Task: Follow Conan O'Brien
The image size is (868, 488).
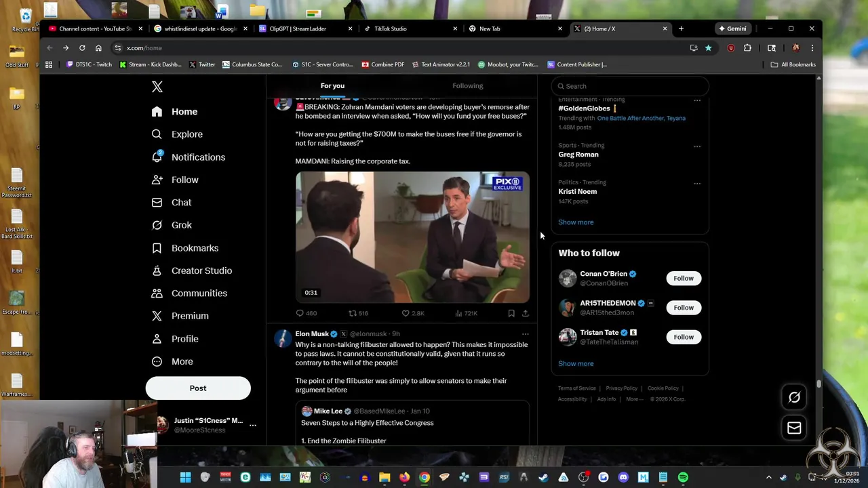Action: click(684, 279)
